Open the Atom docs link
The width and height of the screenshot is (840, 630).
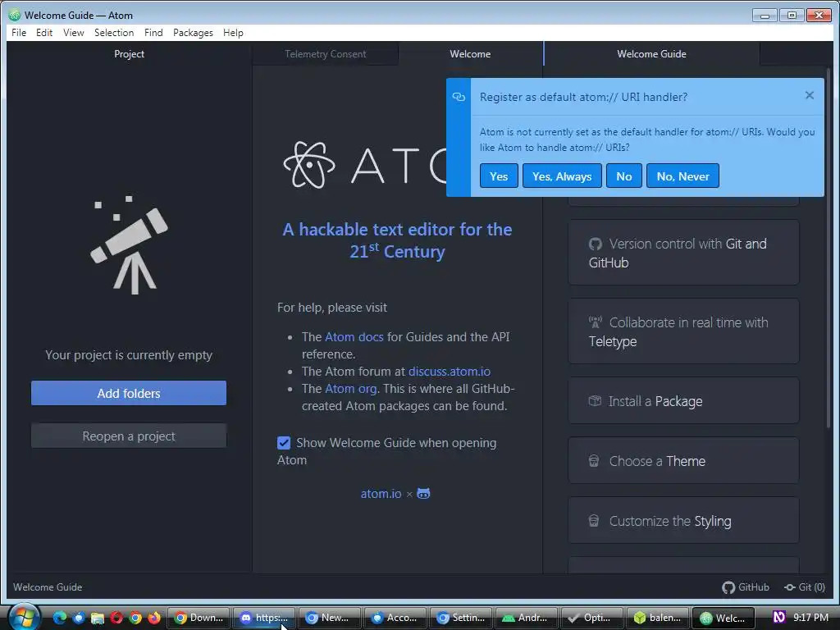tap(354, 337)
